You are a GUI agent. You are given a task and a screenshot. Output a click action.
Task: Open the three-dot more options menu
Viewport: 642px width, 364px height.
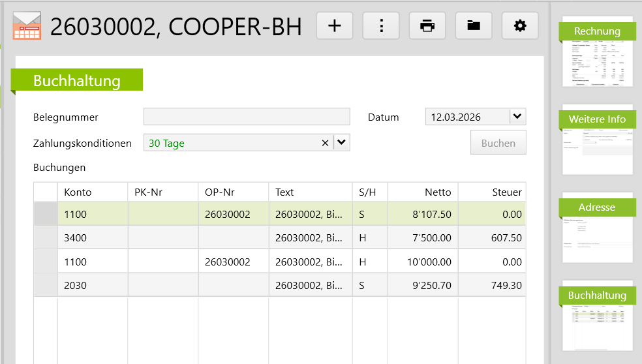click(x=381, y=26)
